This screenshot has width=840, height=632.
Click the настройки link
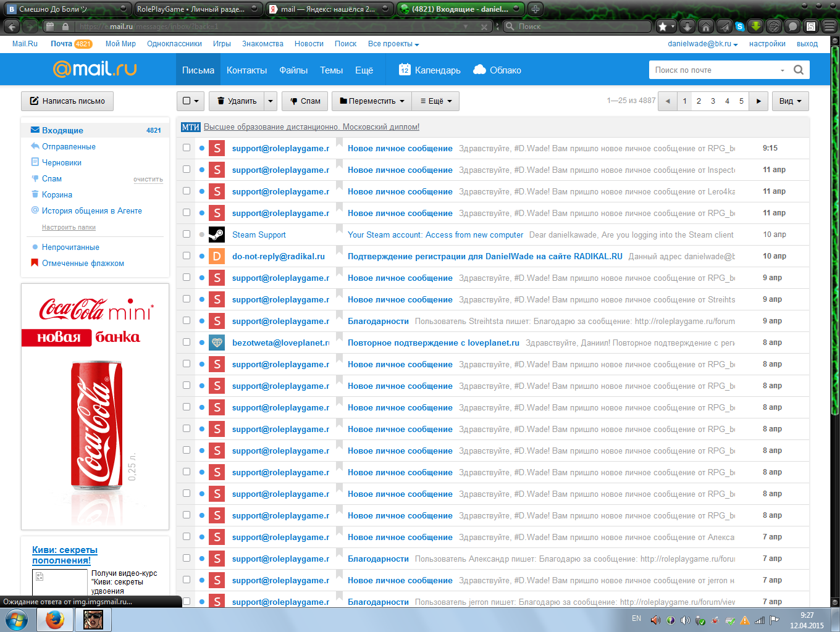click(x=767, y=44)
